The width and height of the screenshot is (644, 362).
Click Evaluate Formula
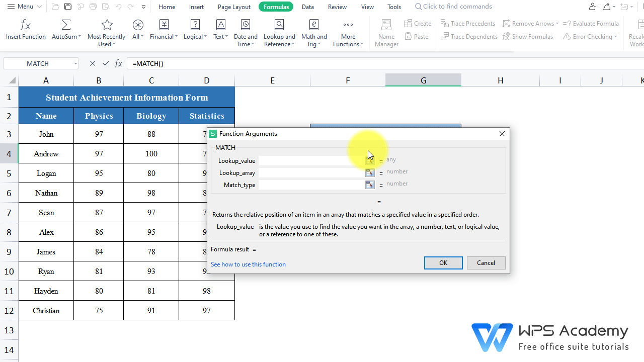(x=591, y=23)
